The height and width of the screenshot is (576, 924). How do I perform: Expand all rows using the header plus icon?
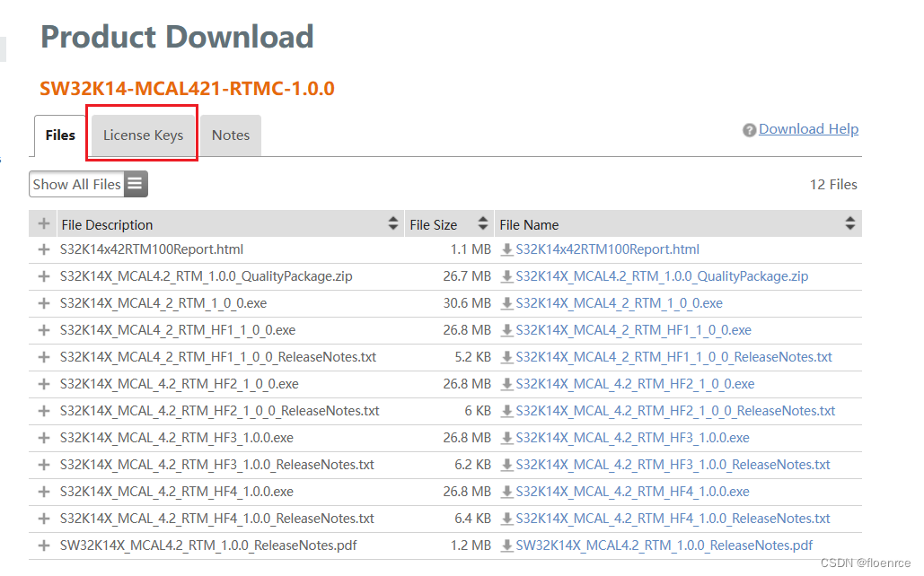point(44,223)
